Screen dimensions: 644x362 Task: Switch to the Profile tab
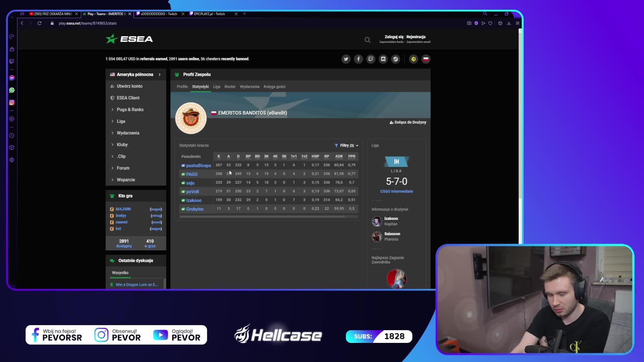pos(182,86)
